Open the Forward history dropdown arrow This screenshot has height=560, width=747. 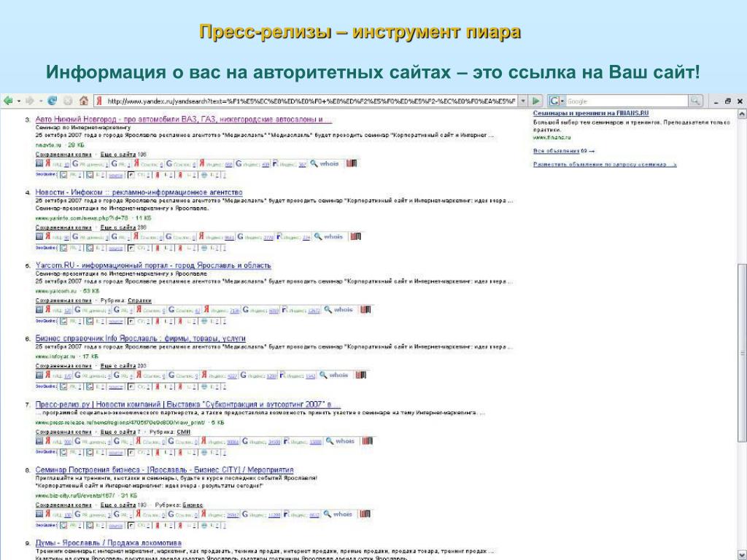pos(41,101)
